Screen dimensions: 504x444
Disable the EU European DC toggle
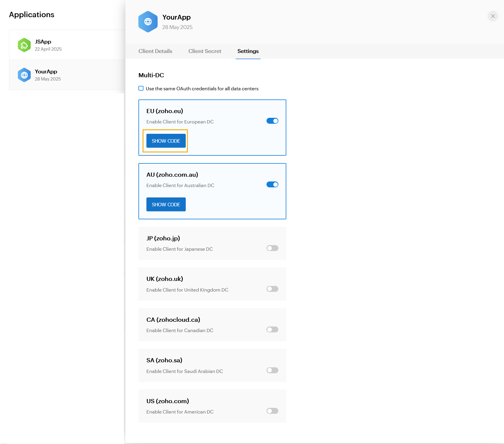click(272, 121)
